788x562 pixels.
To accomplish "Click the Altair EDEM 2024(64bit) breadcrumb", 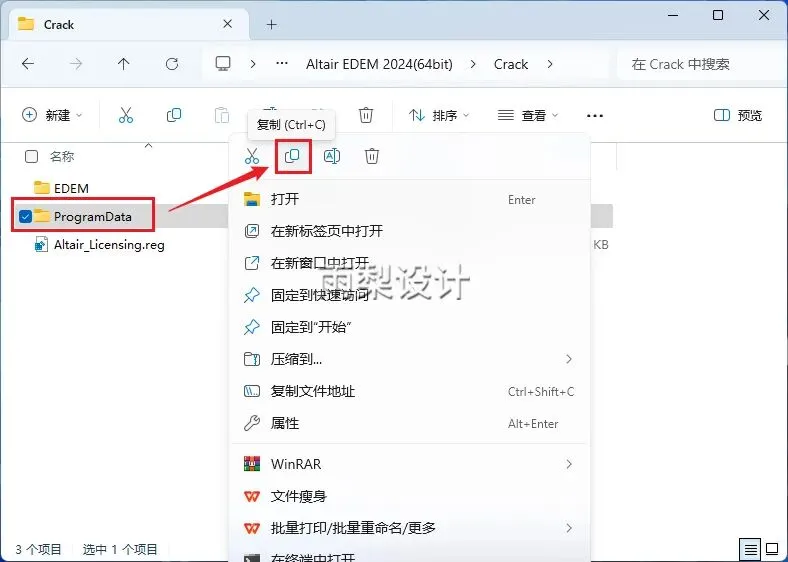I will 379,64.
